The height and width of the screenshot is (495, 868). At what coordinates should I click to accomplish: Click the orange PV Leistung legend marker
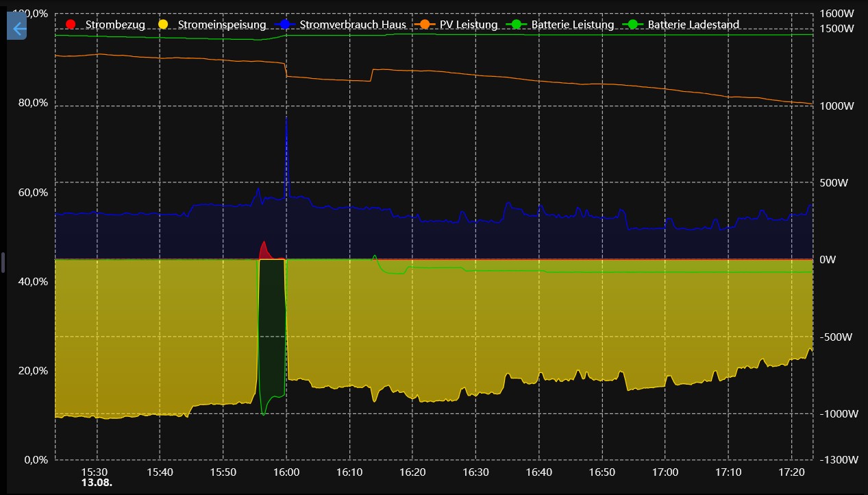tap(425, 25)
